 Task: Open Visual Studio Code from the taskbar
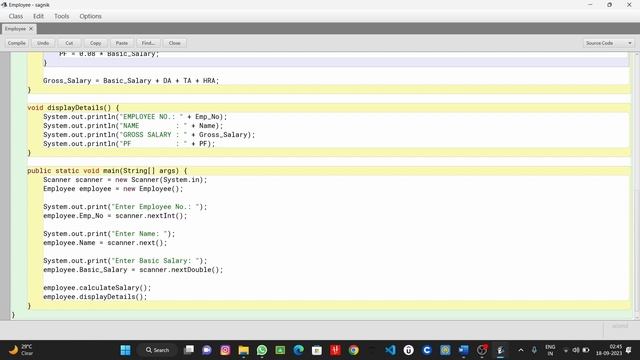pos(390,350)
